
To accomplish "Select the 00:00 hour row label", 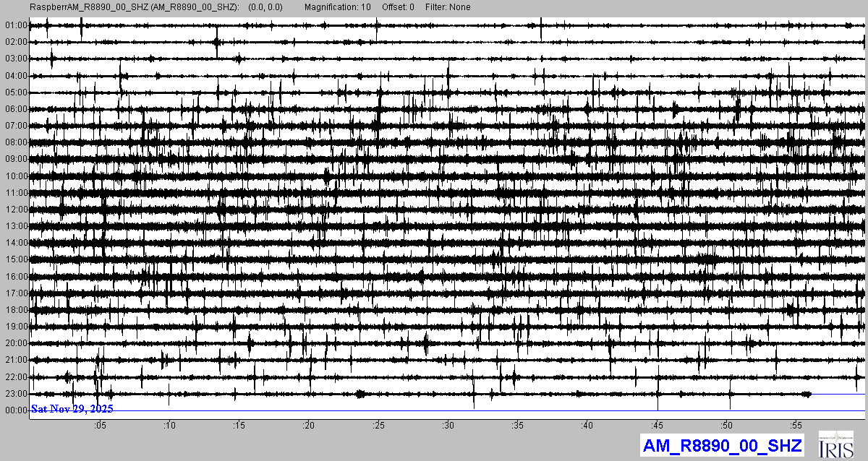I will click(x=15, y=410).
